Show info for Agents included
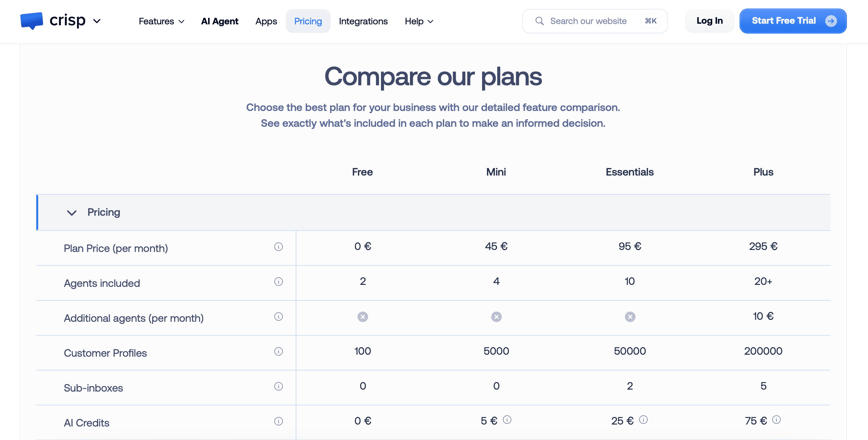This screenshot has height=440, width=868. coord(278,281)
